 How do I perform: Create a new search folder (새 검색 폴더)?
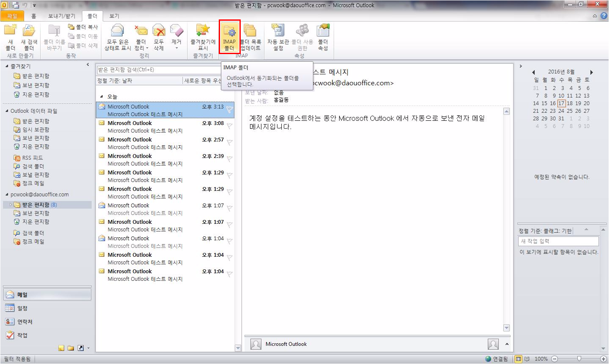29,37
